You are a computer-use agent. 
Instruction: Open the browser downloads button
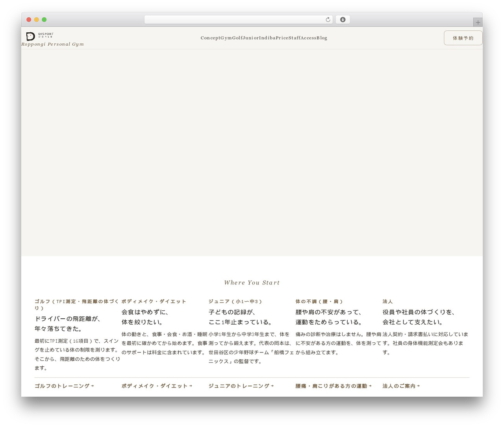(x=343, y=20)
